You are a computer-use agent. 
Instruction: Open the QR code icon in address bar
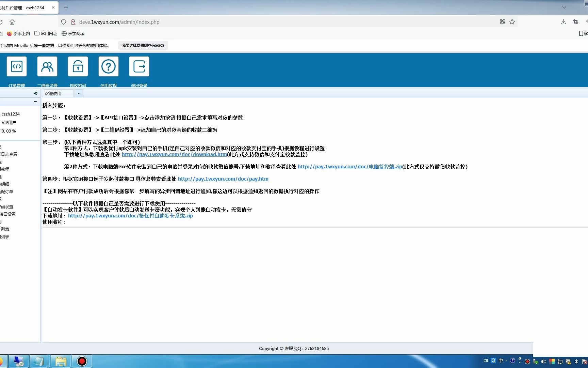click(503, 22)
